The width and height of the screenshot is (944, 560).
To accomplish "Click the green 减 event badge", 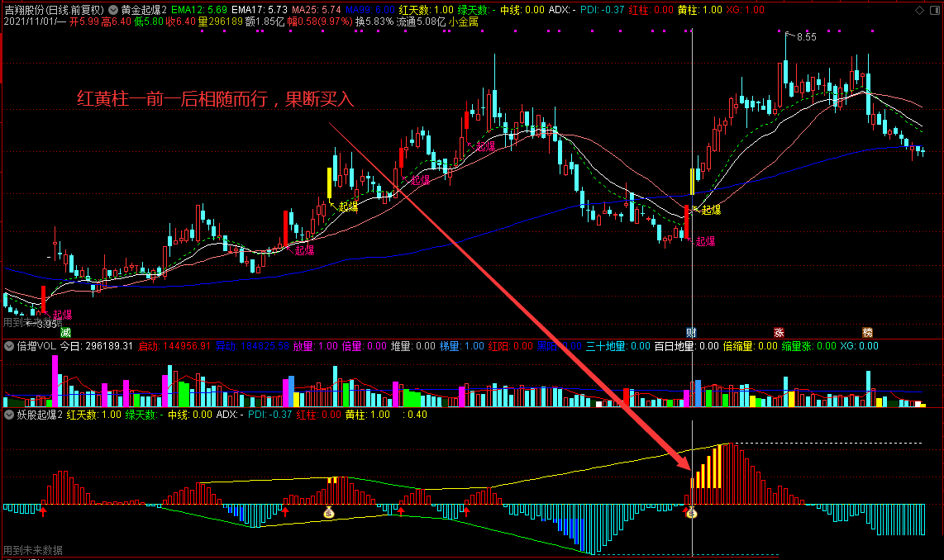I will coord(65,333).
